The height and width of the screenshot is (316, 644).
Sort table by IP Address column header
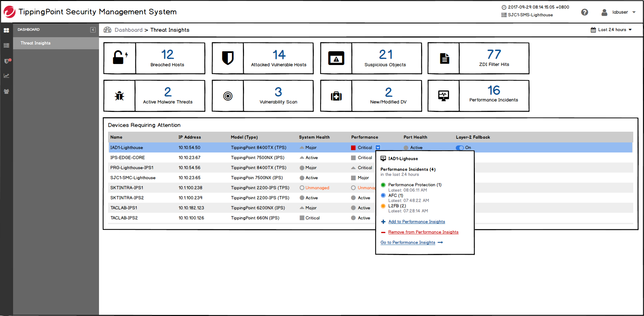pyautogui.click(x=190, y=137)
